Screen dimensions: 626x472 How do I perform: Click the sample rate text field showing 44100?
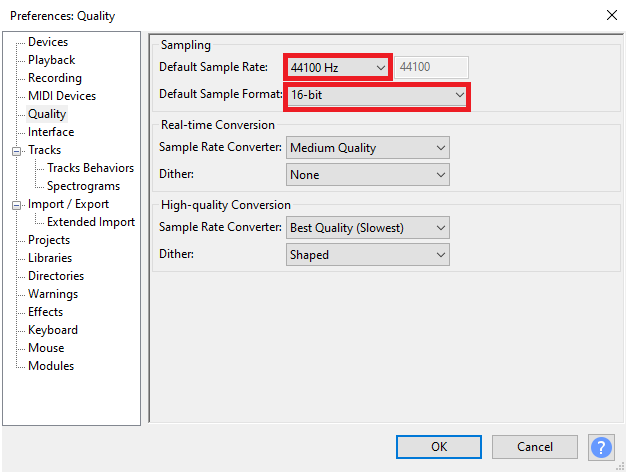click(432, 67)
